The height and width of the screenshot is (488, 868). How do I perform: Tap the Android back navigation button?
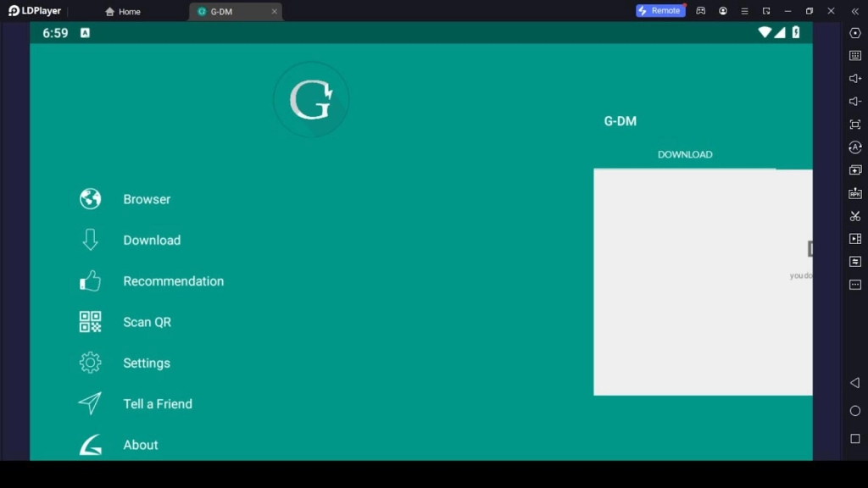coord(854,383)
